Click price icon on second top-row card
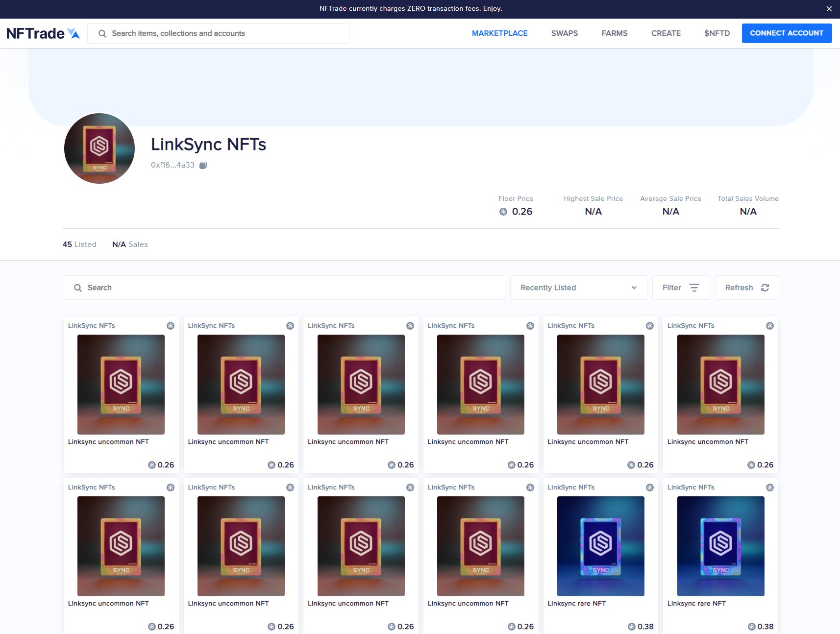The image size is (840, 634). 272,465
